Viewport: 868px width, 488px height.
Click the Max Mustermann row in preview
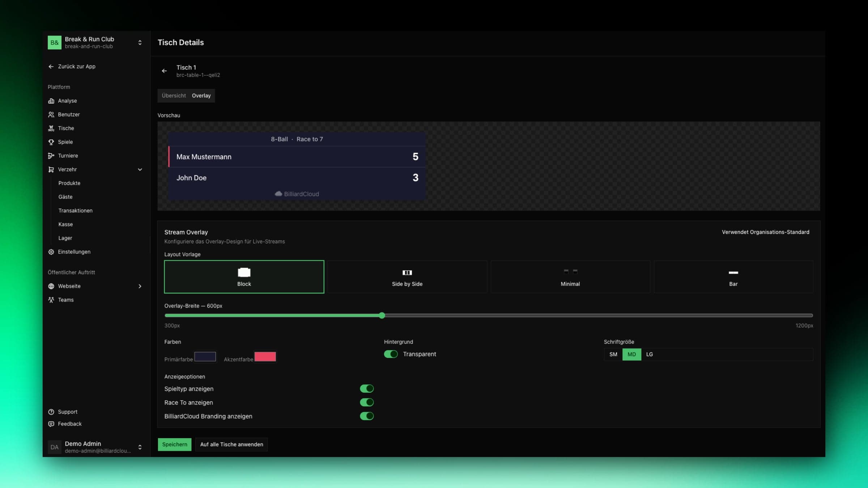tap(297, 157)
